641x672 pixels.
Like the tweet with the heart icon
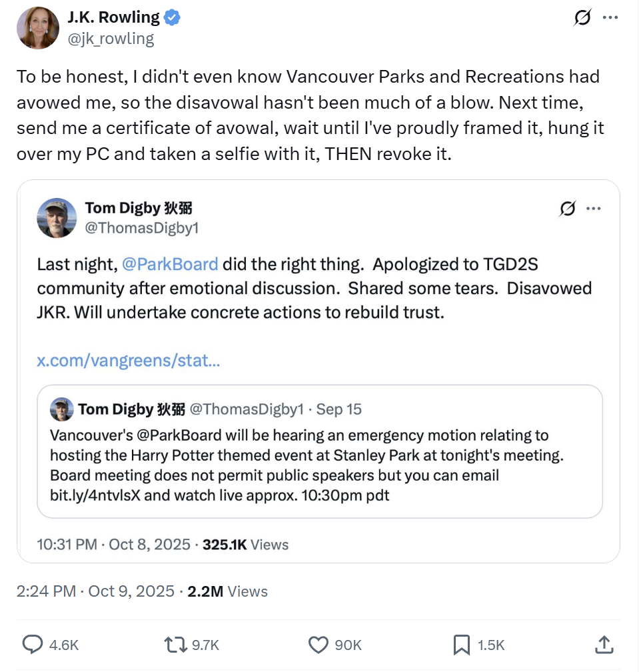point(317,645)
